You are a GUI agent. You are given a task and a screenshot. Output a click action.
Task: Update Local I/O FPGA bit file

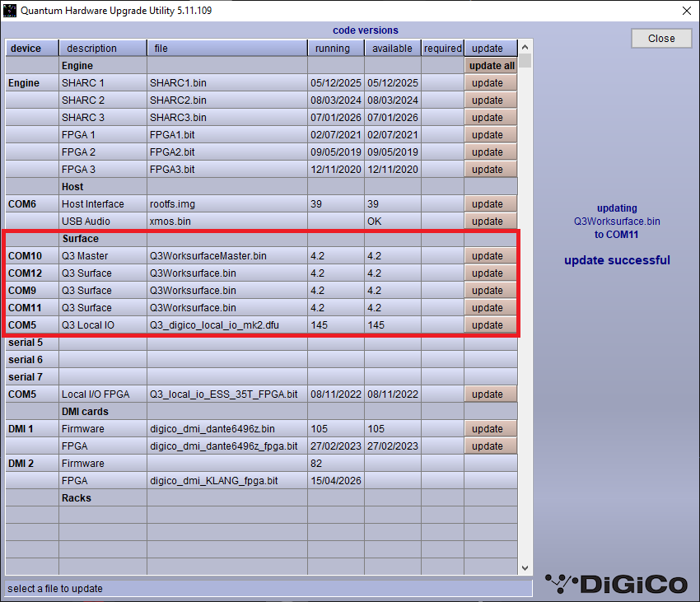click(491, 394)
